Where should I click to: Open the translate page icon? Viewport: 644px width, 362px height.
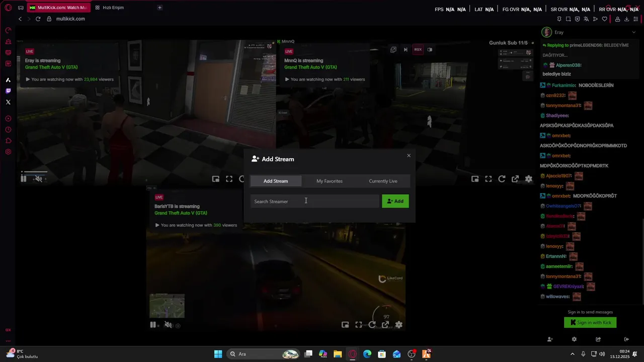586,19
